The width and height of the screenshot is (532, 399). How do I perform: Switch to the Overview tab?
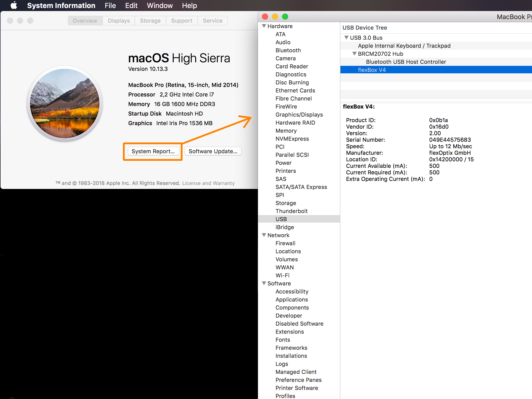pos(85,21)
